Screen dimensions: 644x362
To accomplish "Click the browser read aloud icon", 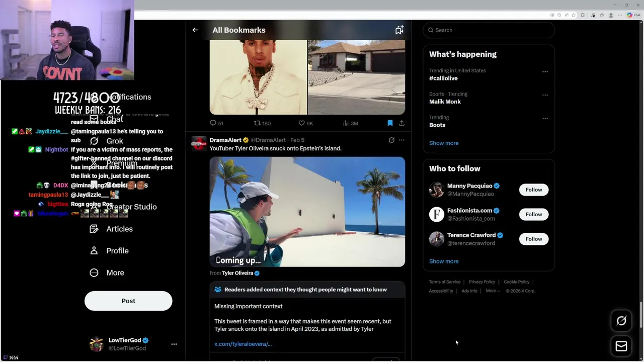I will (567, 15).
